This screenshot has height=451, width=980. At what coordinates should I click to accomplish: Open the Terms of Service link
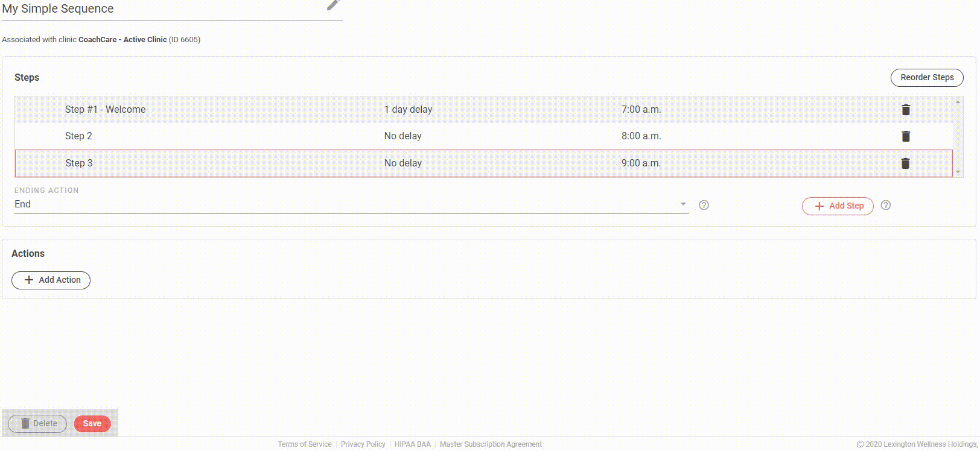[305, 444]
